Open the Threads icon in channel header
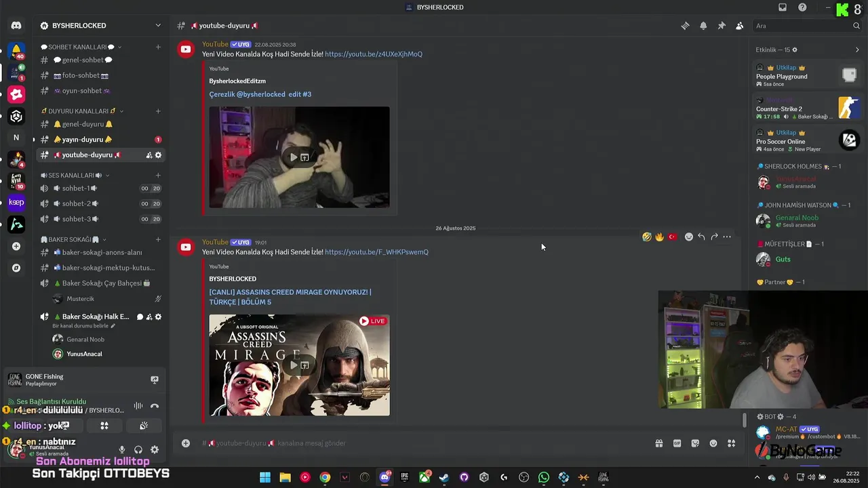The width and height of the screenshot is (868, 488). point(685,26)
